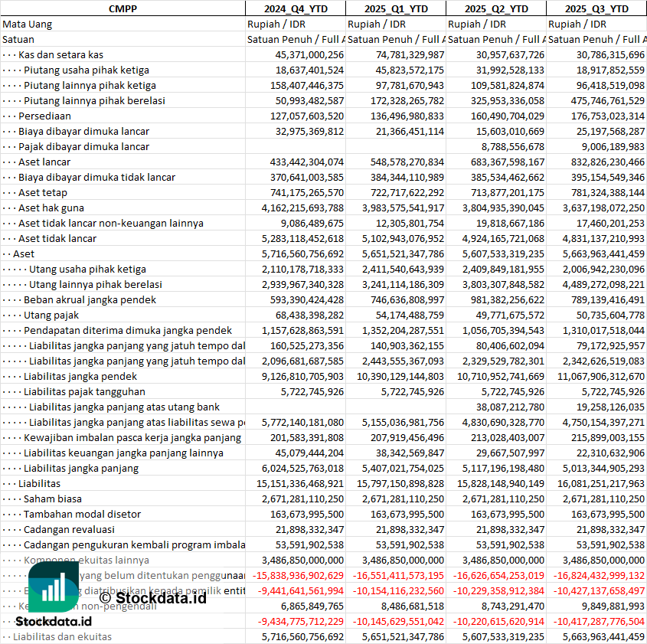Click negative value -15,838,936,902,629
This screenshot has height=644, width=647.
(298, 575)
